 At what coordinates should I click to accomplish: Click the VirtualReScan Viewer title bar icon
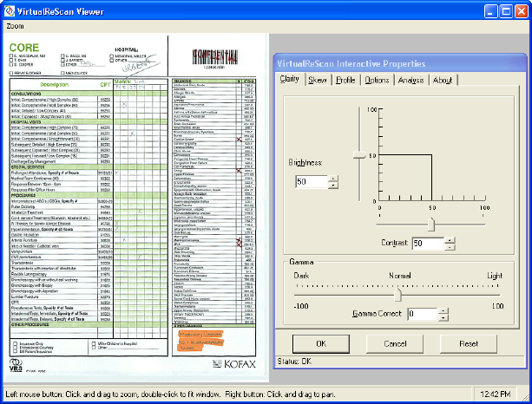[11, 10]
